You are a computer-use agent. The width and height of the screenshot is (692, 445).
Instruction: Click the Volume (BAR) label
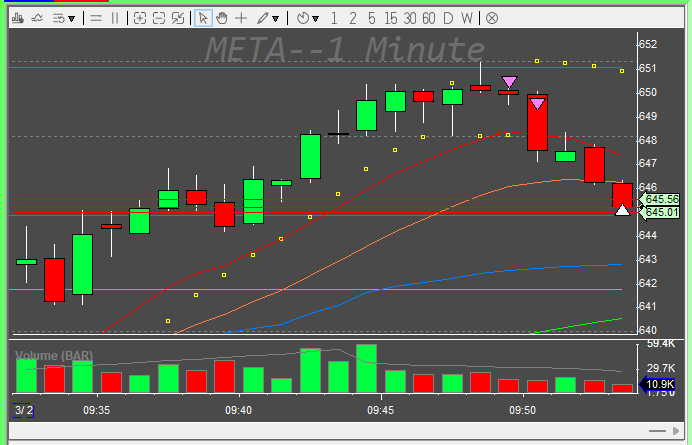point(54,356)
